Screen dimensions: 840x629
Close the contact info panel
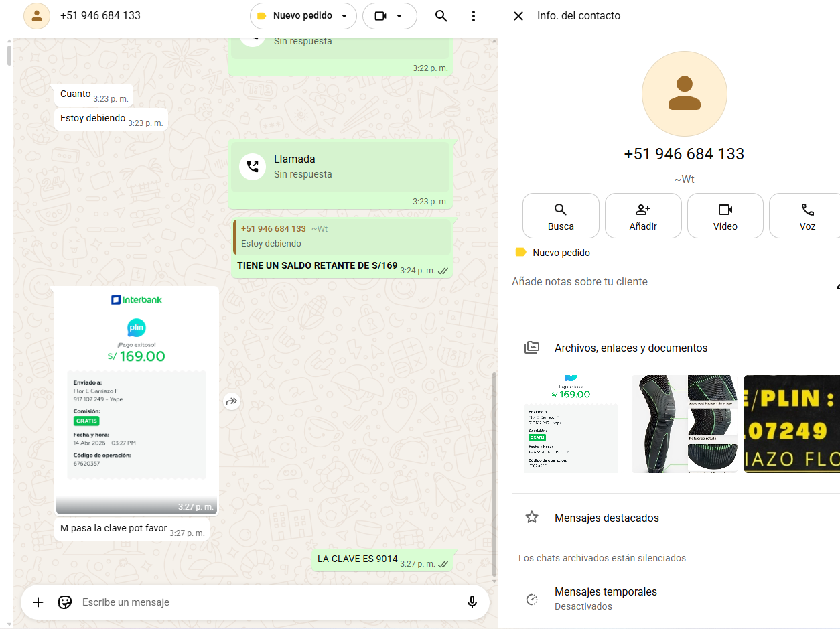click(x=518, y=16)
